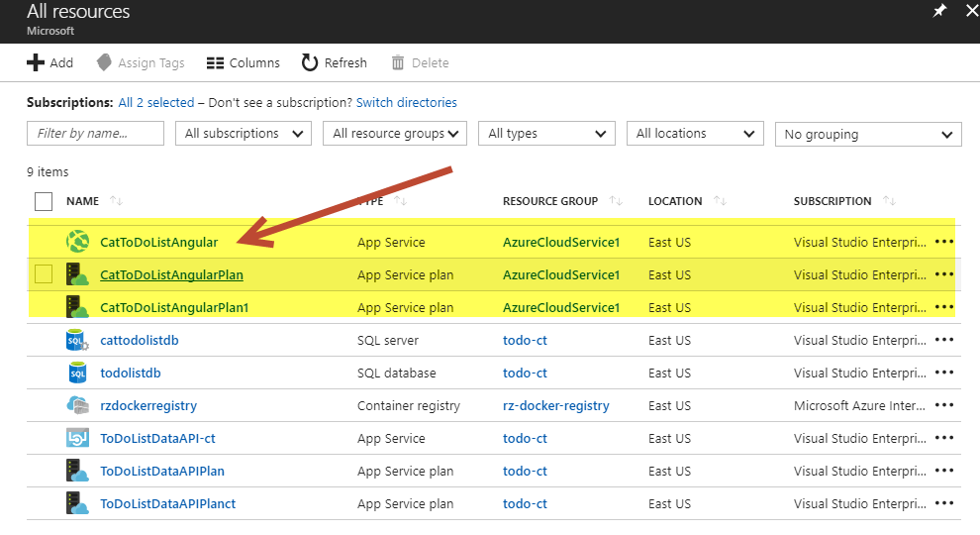The image size is (980, 535).
Task: Sort by the NAME column header
Action: click(83, 201)
